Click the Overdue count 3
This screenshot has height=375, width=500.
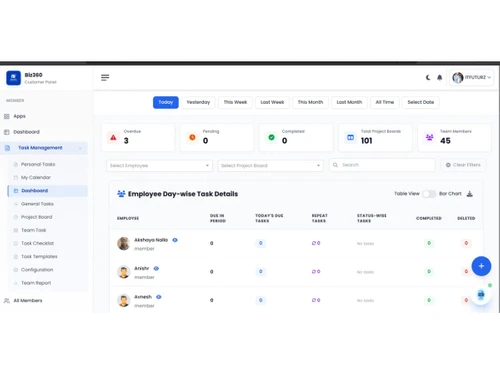pos(126,141)
